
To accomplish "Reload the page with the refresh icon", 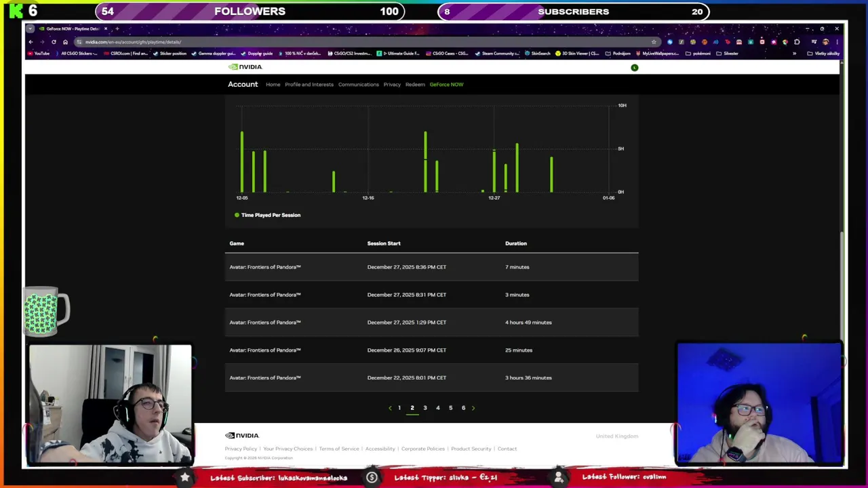I will 54,42.
